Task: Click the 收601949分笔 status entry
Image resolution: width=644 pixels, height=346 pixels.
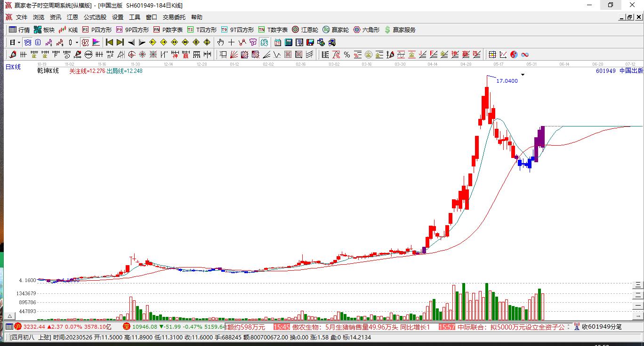Action: (x=597, y=327)
